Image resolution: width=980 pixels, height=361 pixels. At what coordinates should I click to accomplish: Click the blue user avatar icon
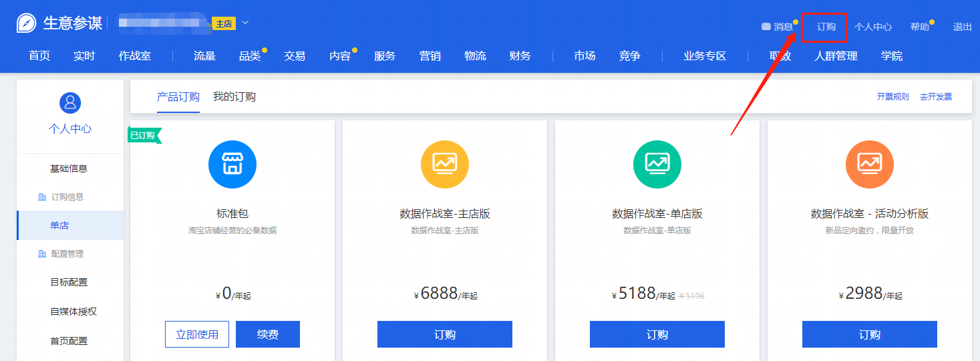tap(70, 102)
